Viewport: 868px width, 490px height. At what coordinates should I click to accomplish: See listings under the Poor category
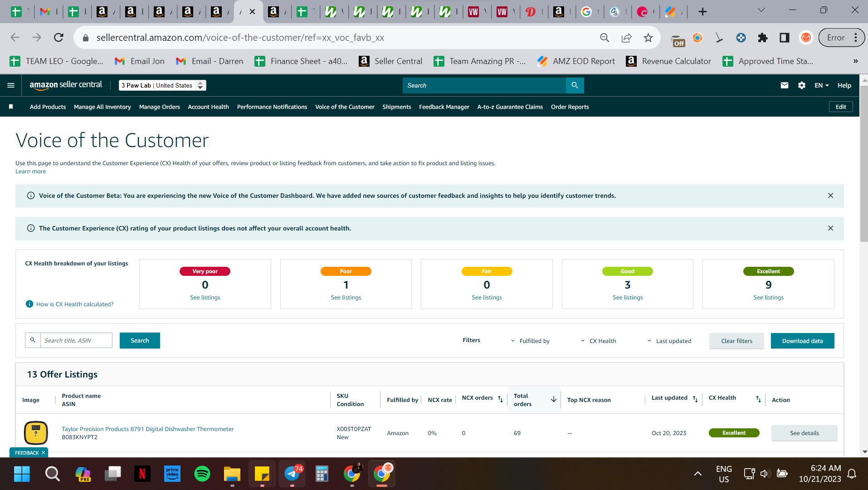[346, 297]
